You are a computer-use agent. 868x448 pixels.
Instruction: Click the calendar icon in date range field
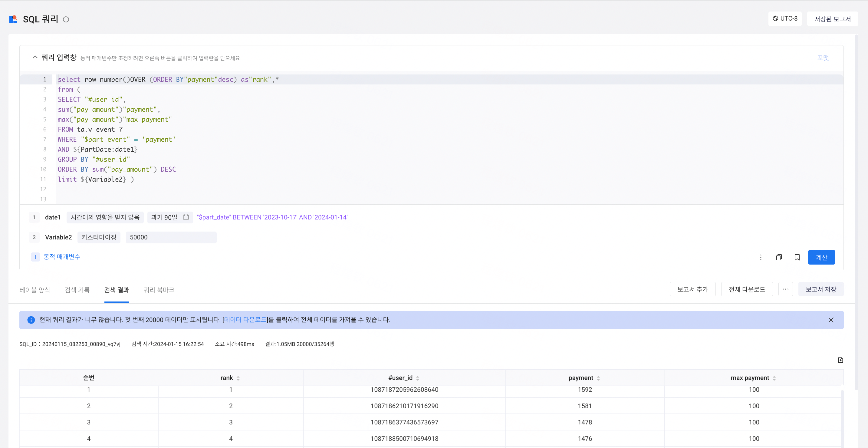[186, 217]
